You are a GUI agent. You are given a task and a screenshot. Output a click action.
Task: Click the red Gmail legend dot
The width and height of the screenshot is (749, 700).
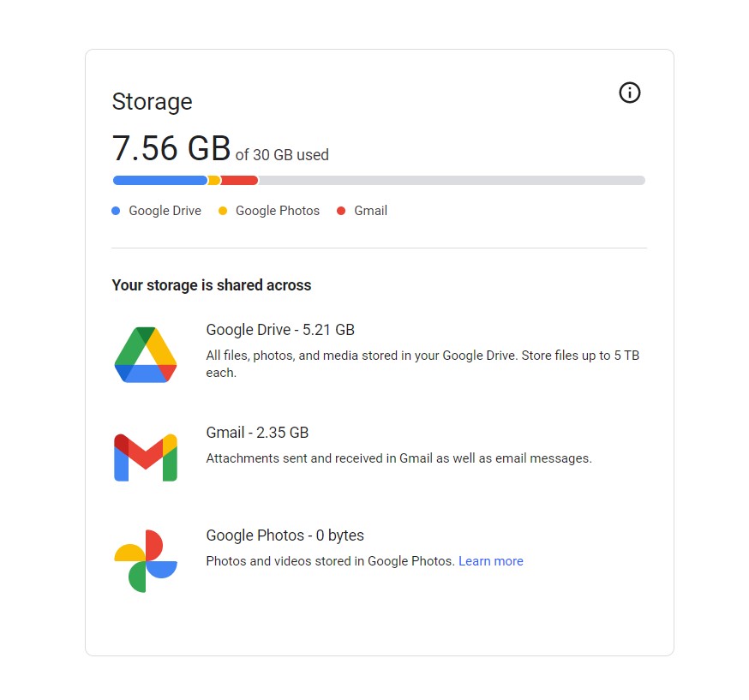coord(341,211)
